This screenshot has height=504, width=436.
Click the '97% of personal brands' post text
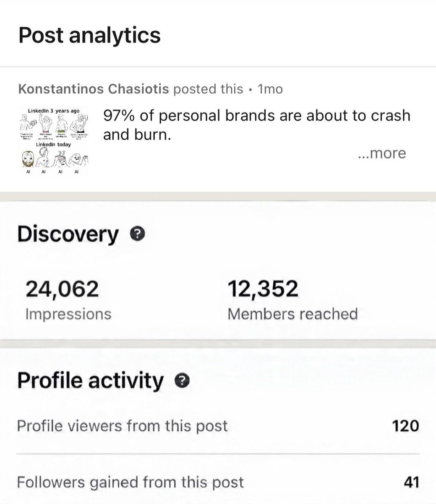pos(256,125)
